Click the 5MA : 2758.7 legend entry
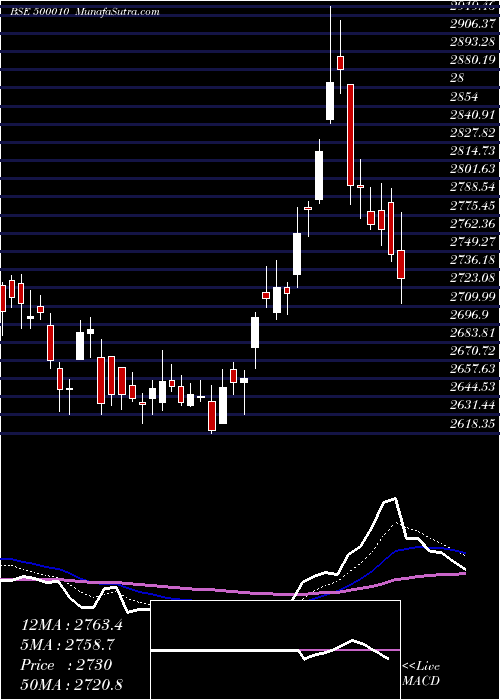This screenshot has width=500, height=700. (x=67, y=644)
